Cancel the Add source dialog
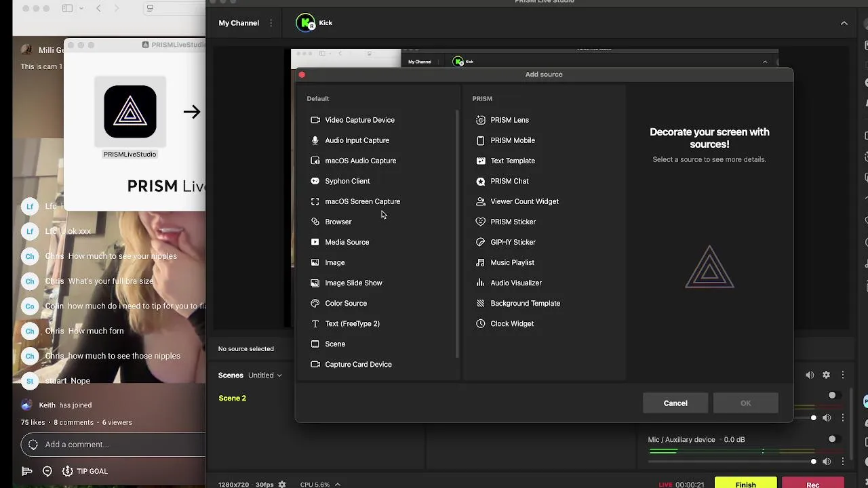 coord(675,403)
